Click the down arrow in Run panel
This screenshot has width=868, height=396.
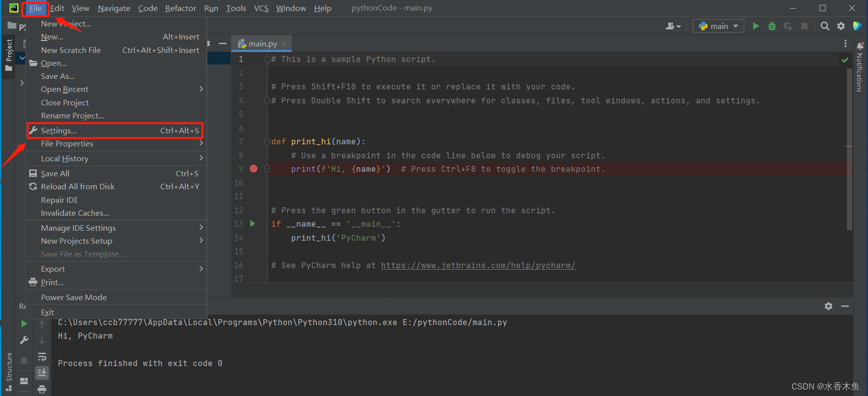[x=42, y=340]
